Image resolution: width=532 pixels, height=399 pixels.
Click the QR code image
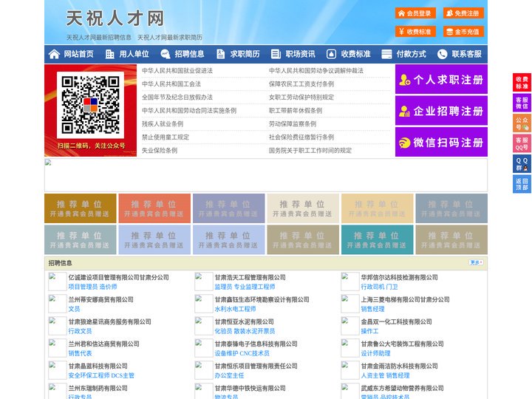tap(90, 105)
